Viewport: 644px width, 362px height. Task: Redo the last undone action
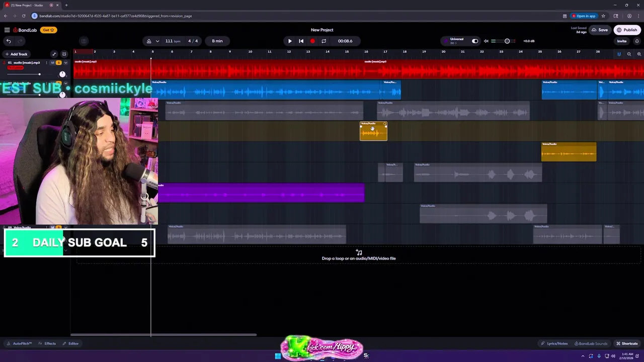coord(20,41)
